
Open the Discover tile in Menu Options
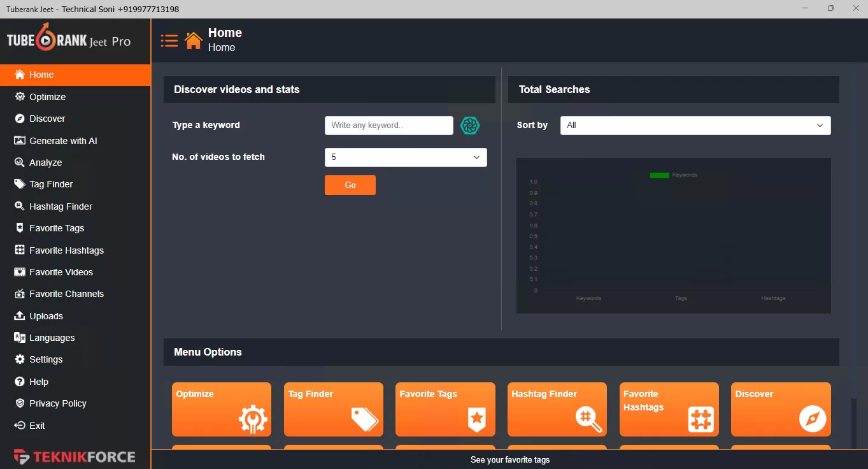781,409
